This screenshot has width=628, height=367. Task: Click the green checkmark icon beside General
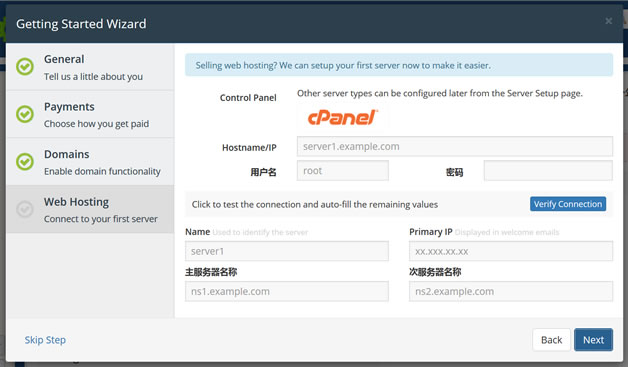[25, 67]
